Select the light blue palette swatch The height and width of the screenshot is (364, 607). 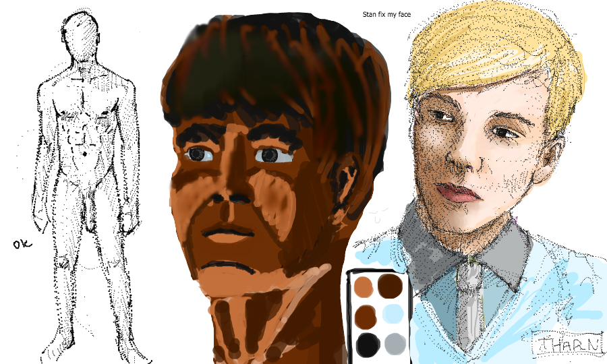coord(393,315)
